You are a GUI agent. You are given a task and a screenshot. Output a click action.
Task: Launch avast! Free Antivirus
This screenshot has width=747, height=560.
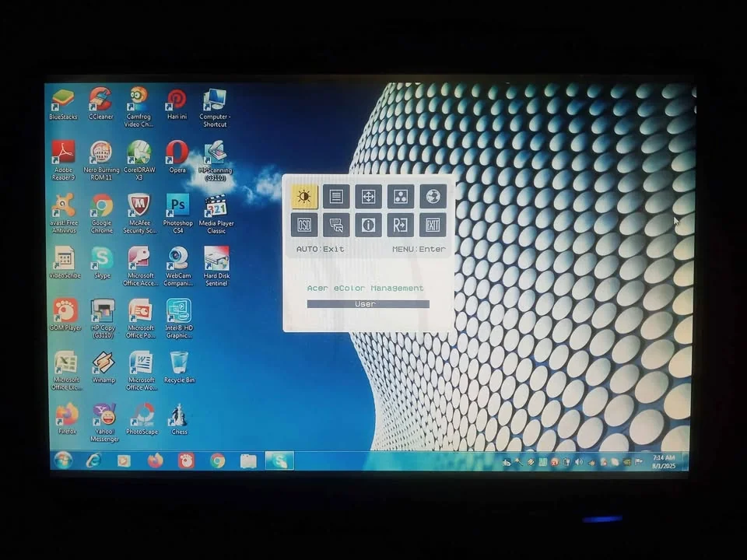coord(64,213)
